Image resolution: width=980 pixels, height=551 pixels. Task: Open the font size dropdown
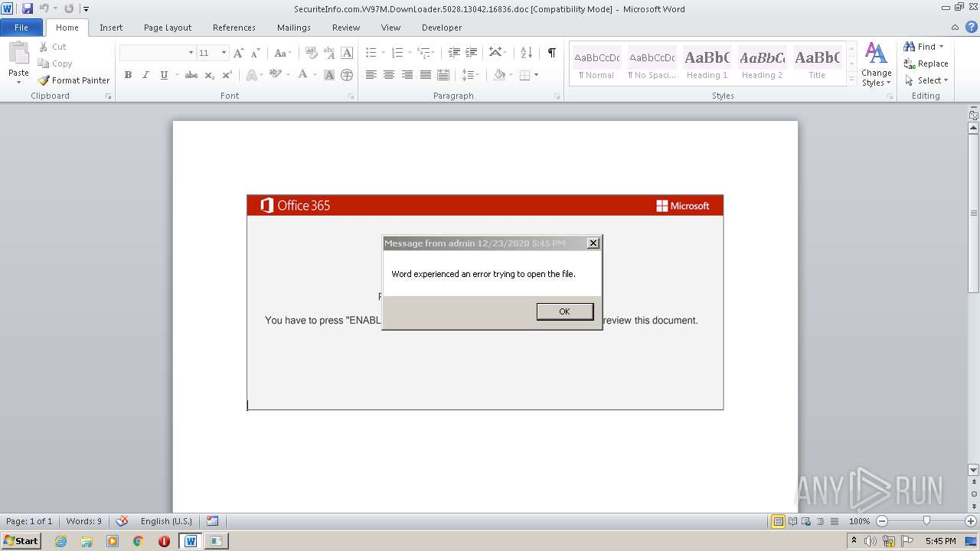pyautogui.click(x=224, y=53)
